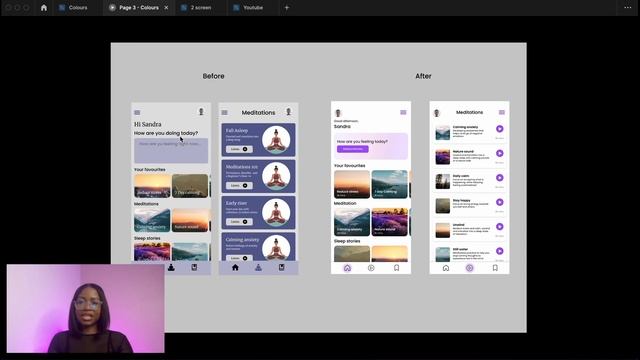The width and height of the screenshot is (640, 360).
Task: Tap highlighted home icon in After home navbar
Action: (347, 268)
